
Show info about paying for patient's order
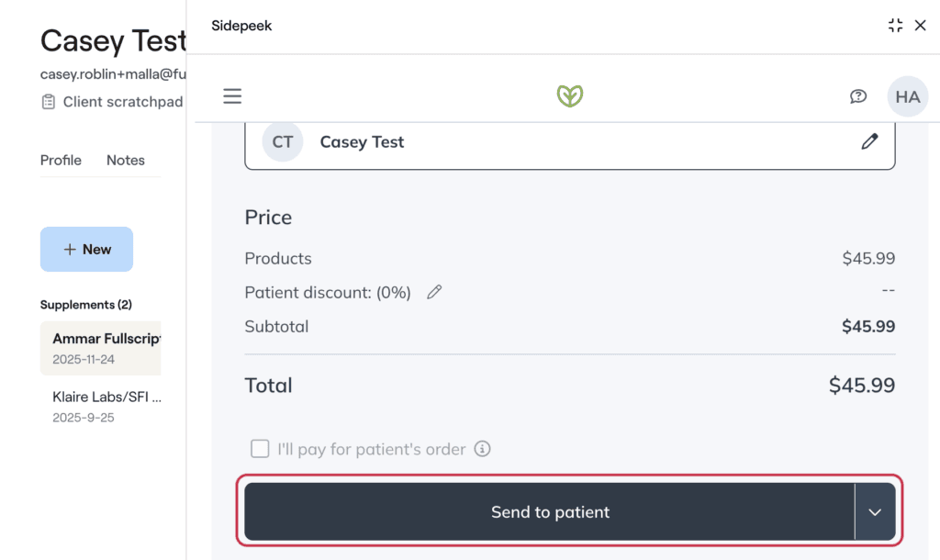point(482,449)
